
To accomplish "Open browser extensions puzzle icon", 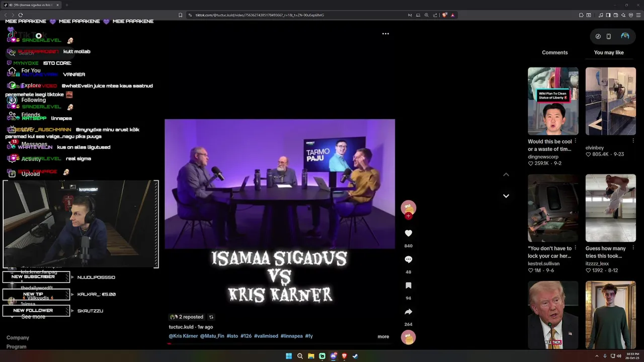I will point(580,15).
